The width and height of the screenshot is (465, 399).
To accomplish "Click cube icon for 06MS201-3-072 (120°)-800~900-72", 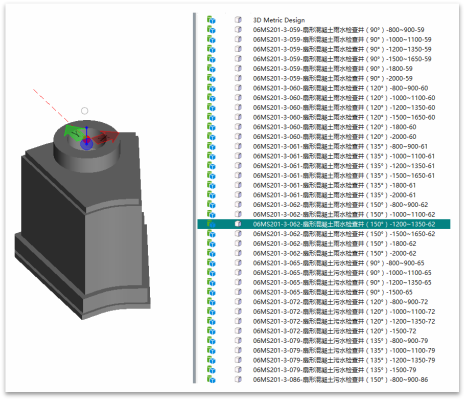I will [238, 302].
